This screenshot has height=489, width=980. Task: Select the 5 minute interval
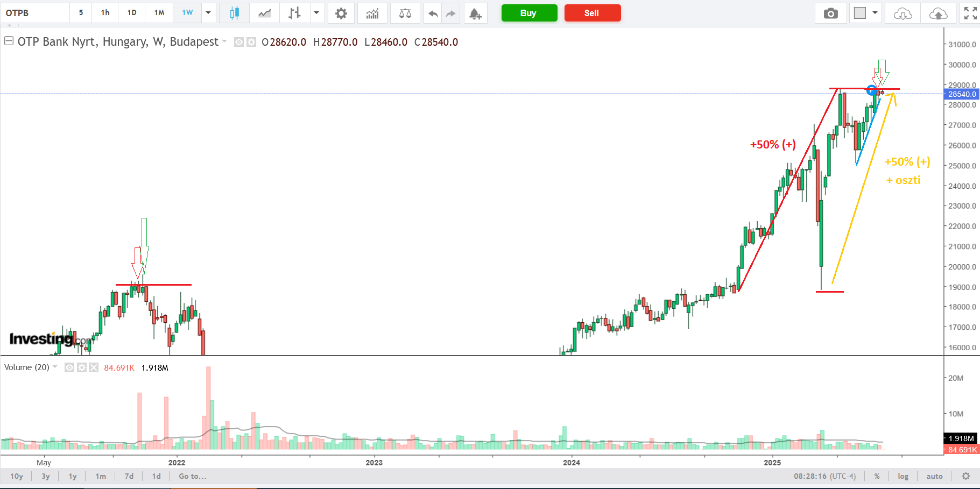81,13
